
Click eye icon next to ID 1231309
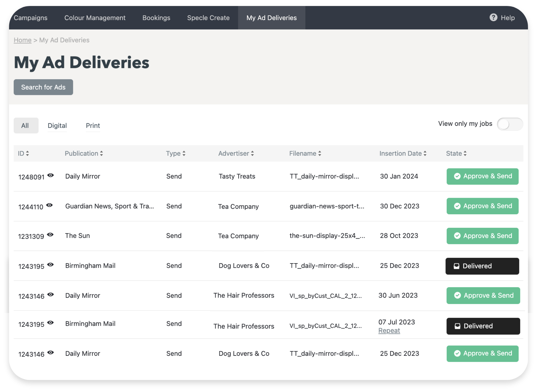tap(50, 235)
